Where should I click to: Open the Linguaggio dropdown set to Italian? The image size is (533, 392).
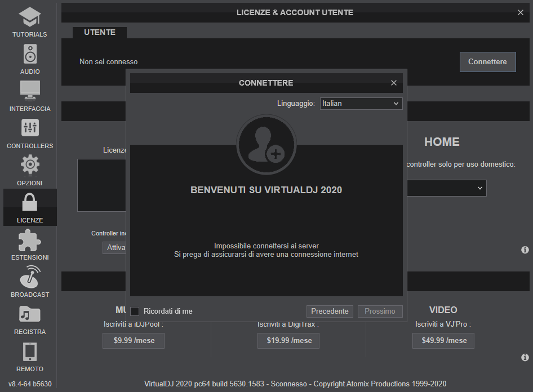point(361,104)
